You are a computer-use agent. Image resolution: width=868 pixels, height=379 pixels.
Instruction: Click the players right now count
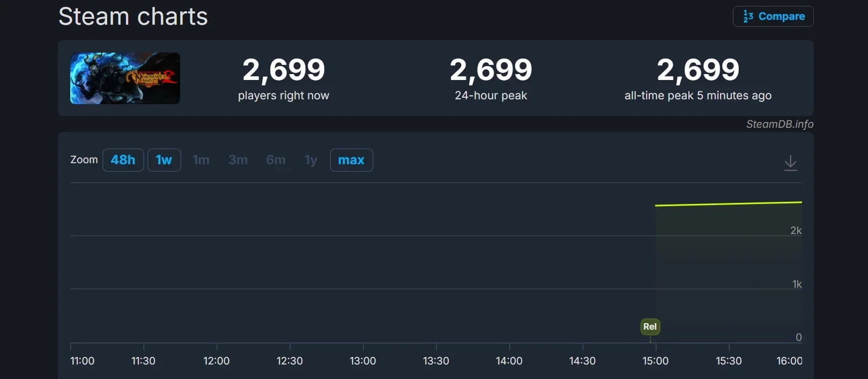[x=284, y=70]
